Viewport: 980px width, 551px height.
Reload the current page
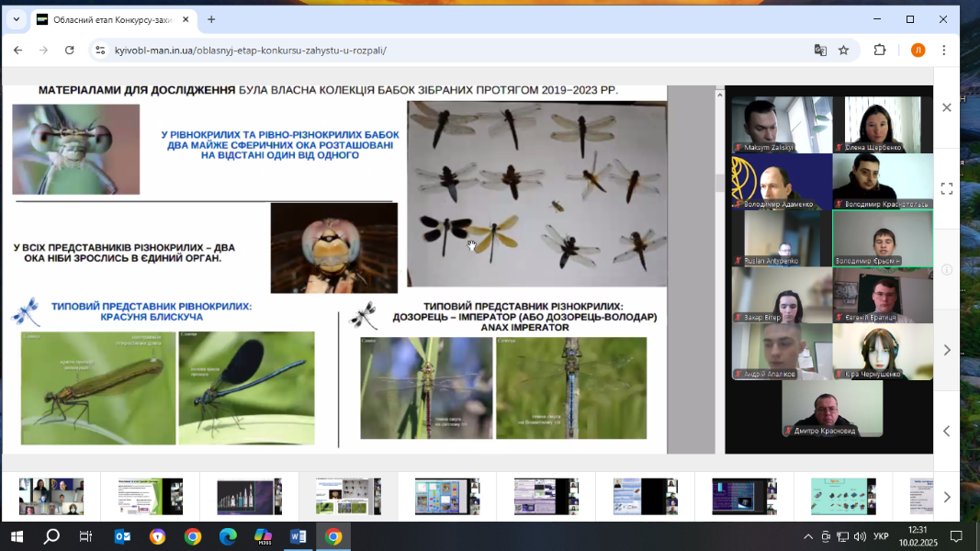(68, 51)
